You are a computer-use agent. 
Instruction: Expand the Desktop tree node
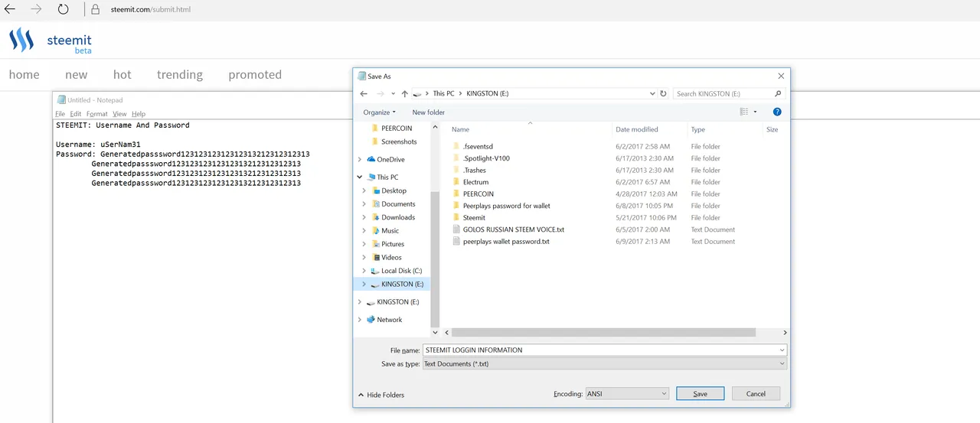click(364, 190)
